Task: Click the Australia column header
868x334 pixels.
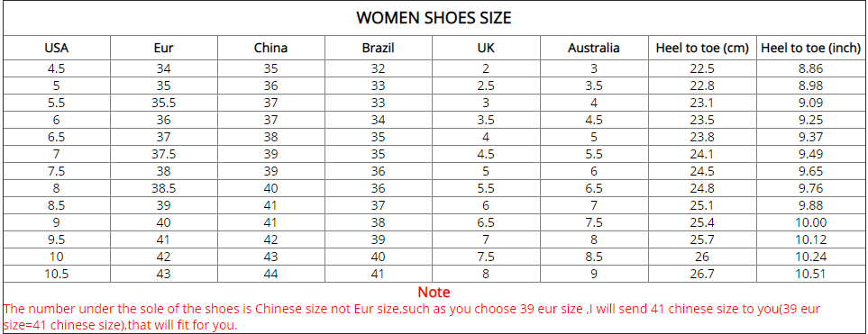Action: (x=593, y=48)
